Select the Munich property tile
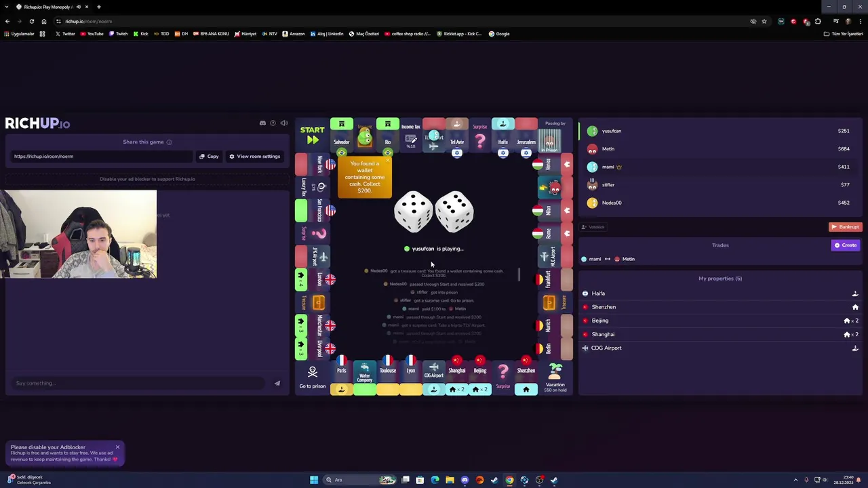This screenshot has height=488, width=868. coord(555,326)
